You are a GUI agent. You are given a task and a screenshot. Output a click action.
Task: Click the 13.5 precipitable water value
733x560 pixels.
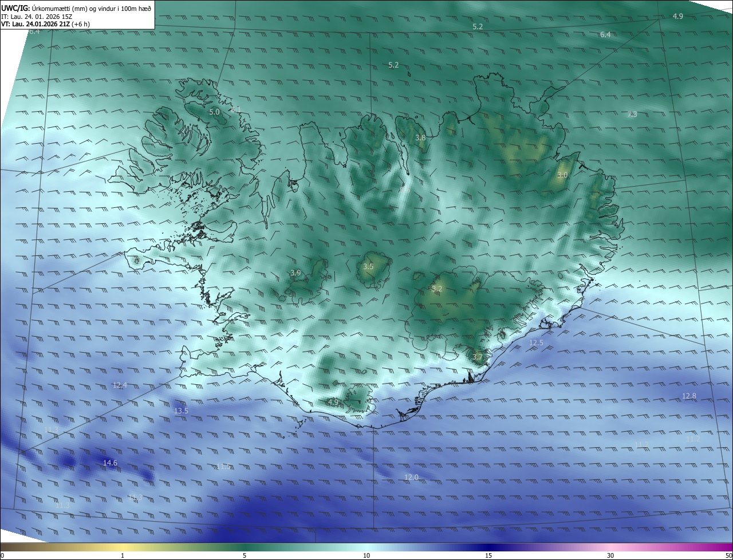click(181, 411)
